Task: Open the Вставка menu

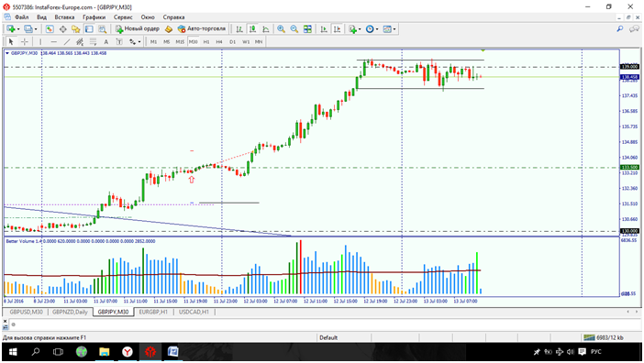Action: [64, 17]
